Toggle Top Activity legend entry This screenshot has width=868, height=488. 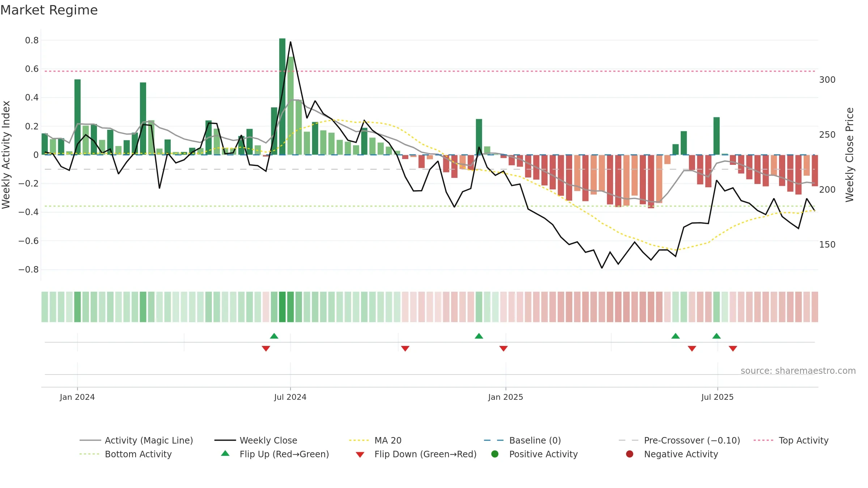click(791, 440)
